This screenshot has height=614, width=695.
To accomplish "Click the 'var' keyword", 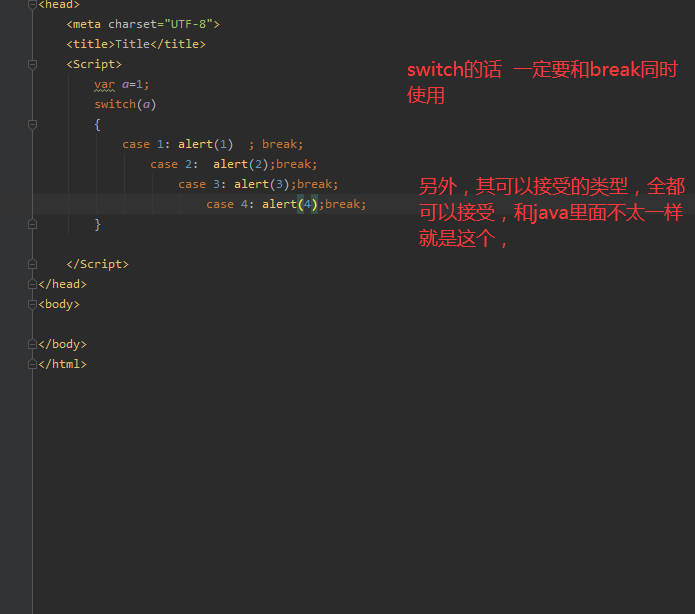I will pyautogui.click(x=104, y=84).
